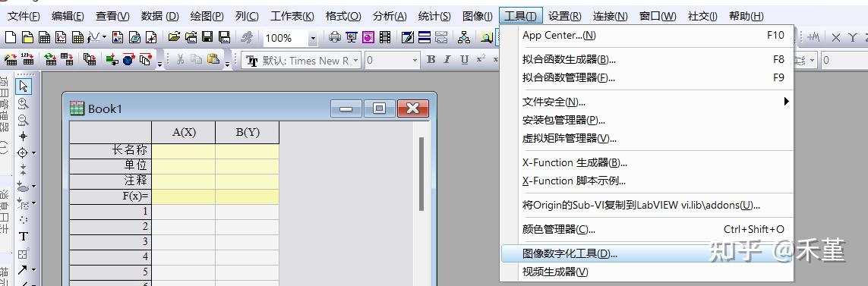Click the Print icon
This screenshot has height=286, width=868.
[335, 38]
